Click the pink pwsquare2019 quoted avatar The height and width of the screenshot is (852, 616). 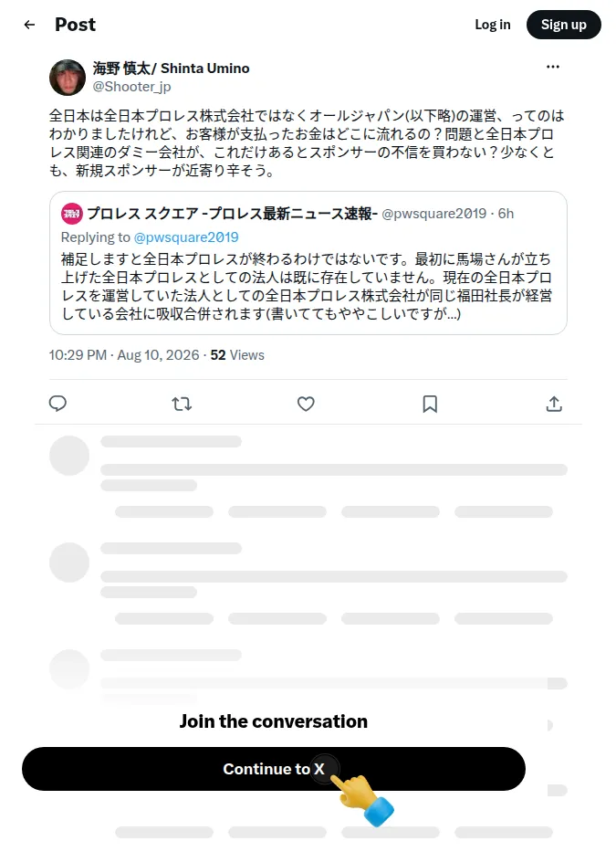72,214
